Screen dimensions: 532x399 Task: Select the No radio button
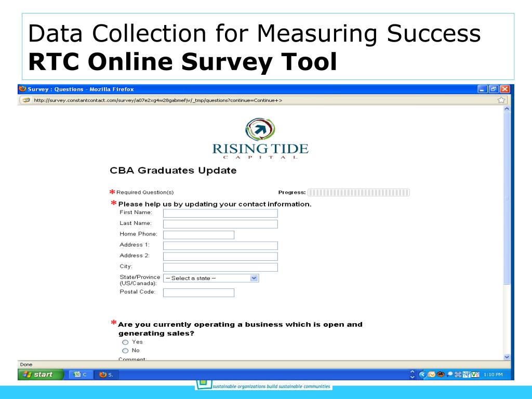(125, 351)
